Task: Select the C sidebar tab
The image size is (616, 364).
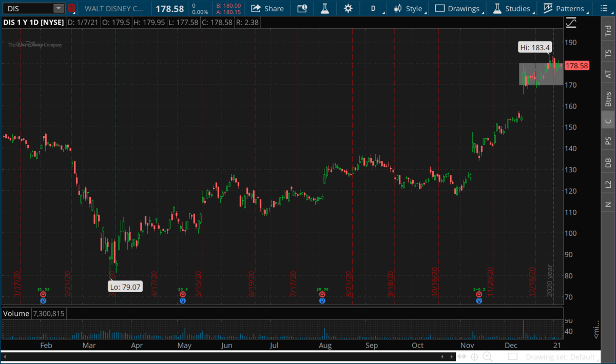Action: click(608, 121)
